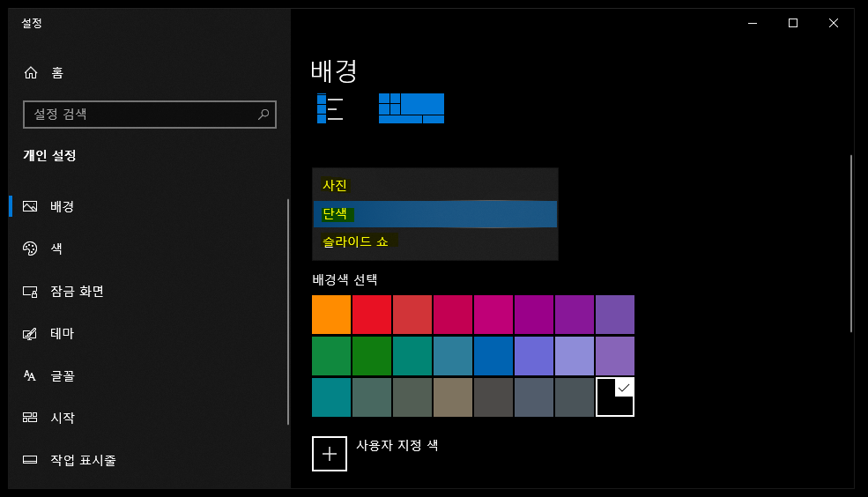
Task: Click the start tiles icon beside 시작
Action: click(x=30, y=418)
